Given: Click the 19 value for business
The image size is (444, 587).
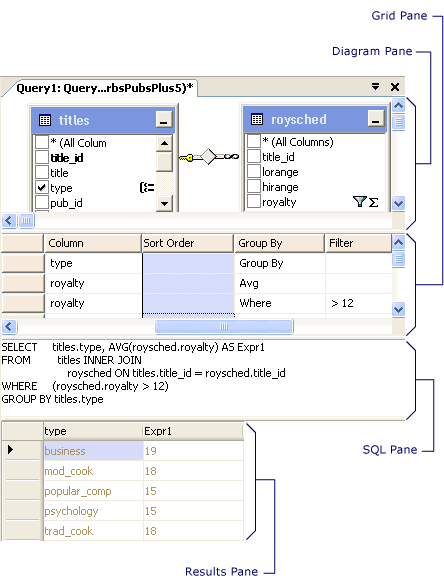Looking at the screenshot, I should pyautogui.click(x=194, y=451).
